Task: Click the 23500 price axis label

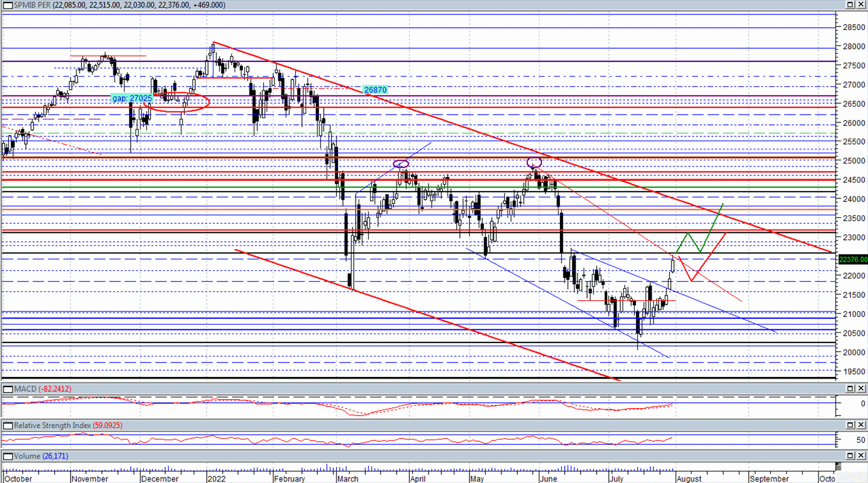Action: tap(853, 218)
